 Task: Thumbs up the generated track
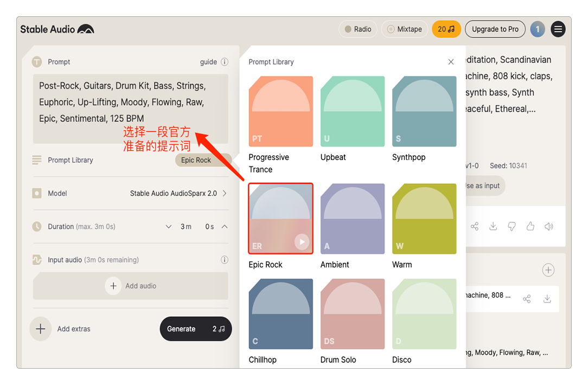(x=531, y=226)
